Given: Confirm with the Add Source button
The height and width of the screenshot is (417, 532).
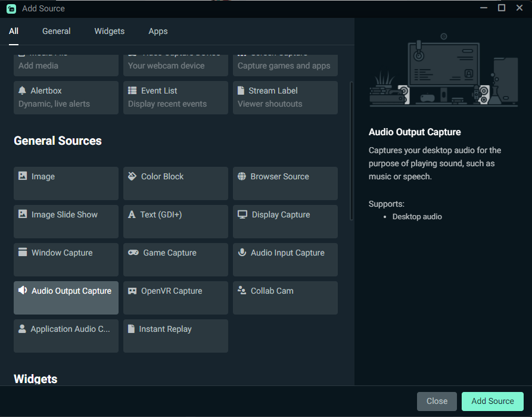Looking at the screenshot, I should click(x=492, y=401).
